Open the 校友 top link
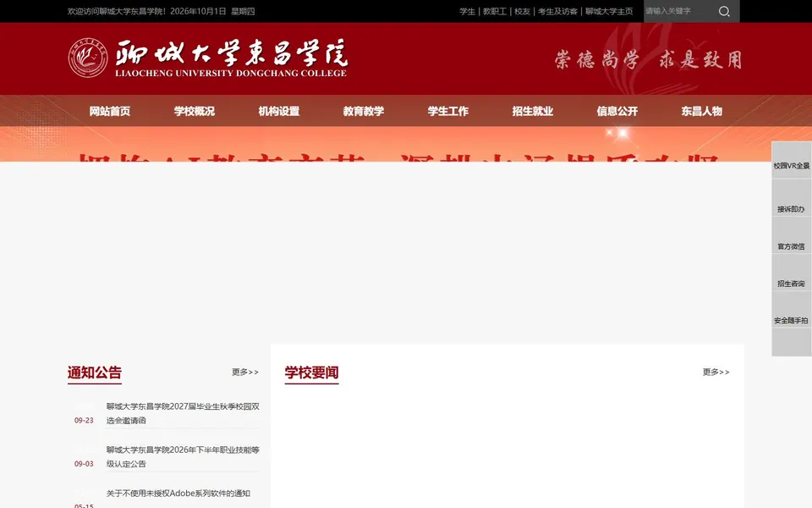812x508 pixels. click(x=522, y=11)
